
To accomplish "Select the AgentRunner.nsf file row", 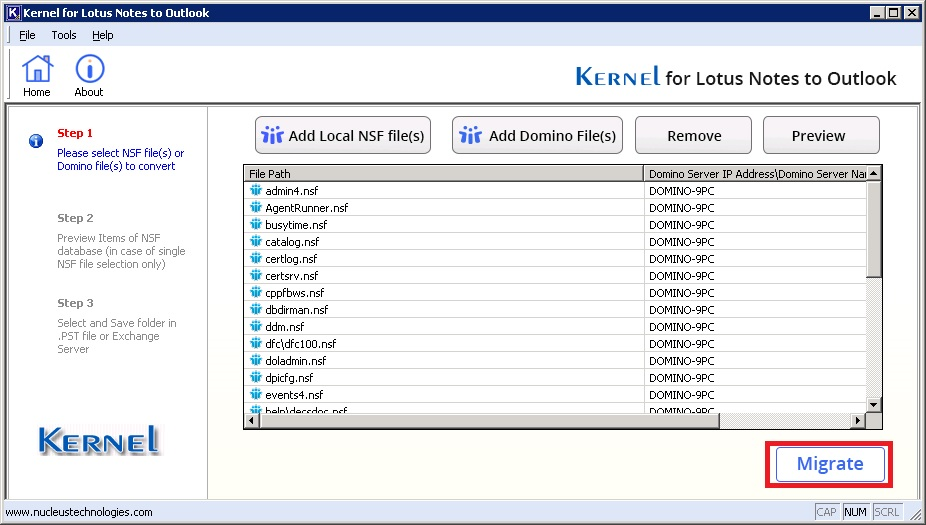I will coord(555,207).
